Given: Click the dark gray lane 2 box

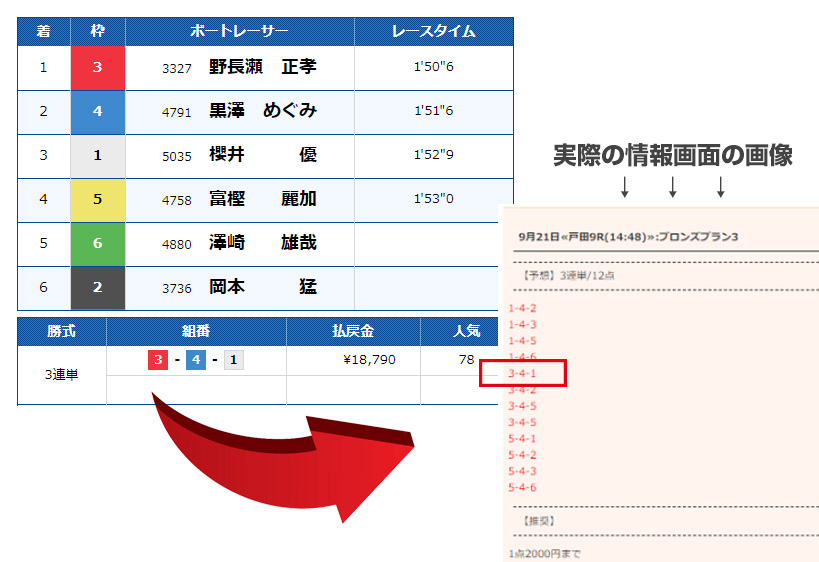Looking at the screenshot, I should (x=97, y=287).
